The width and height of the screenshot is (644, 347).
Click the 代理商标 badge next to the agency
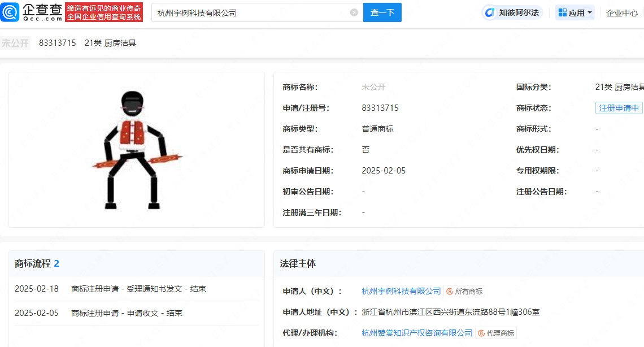coord(495,333)
